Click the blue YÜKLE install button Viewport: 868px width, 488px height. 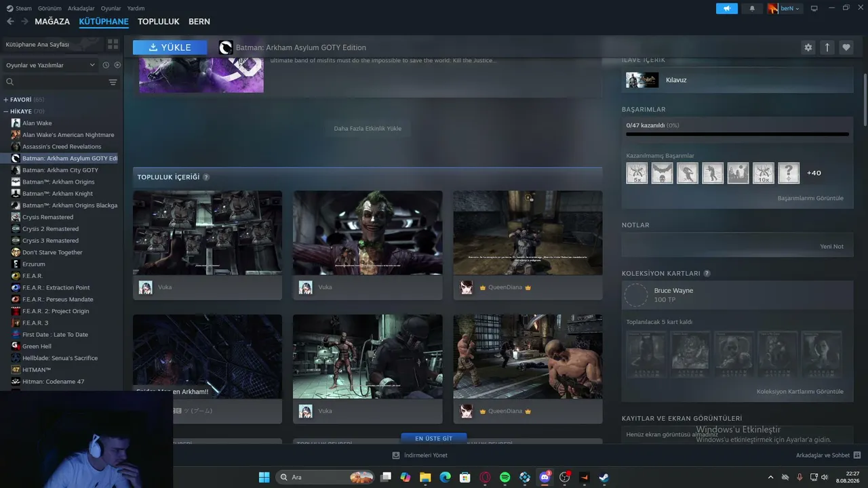point(170,47)
